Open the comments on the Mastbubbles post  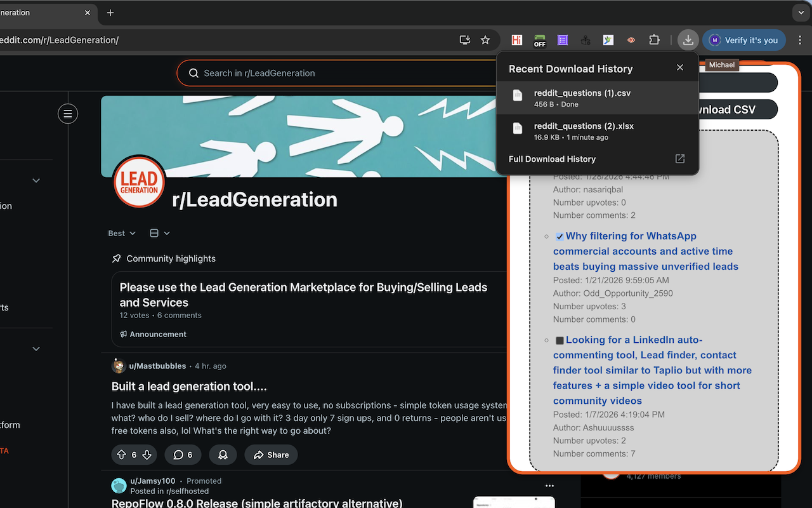tap(183, 455)
